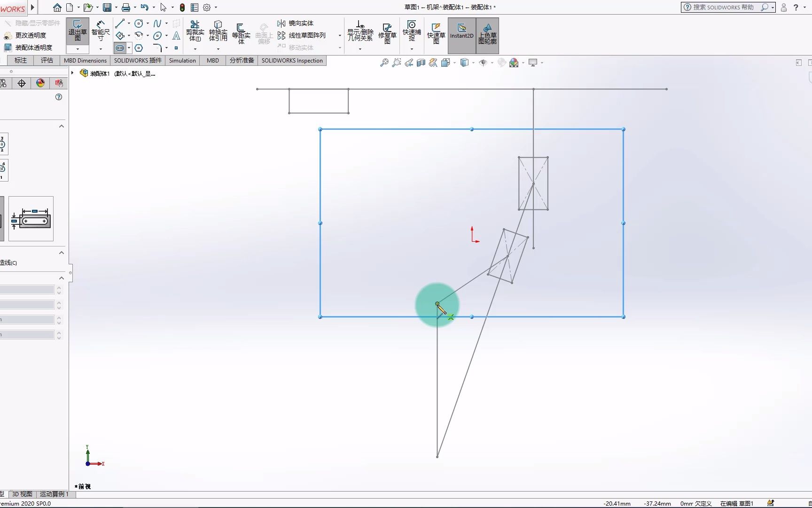The height and width of the screenshot is (508, 812).
Task: Create a new document with the New icon
Action: [70, 8]
